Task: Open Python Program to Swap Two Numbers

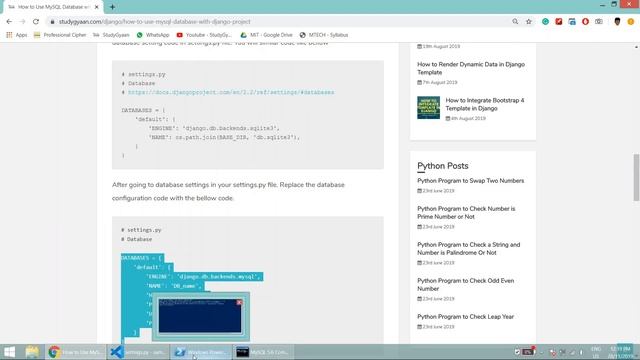Action: click(x=470, y=180)
